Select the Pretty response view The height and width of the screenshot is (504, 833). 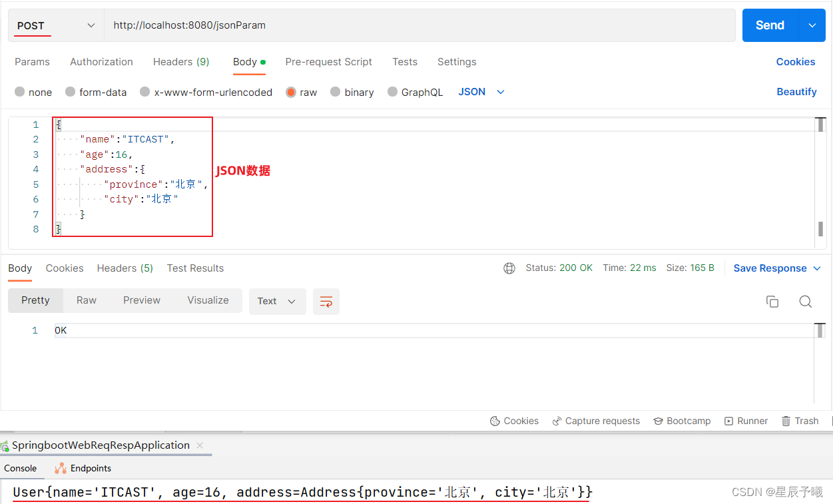click(x=35, y=300)
